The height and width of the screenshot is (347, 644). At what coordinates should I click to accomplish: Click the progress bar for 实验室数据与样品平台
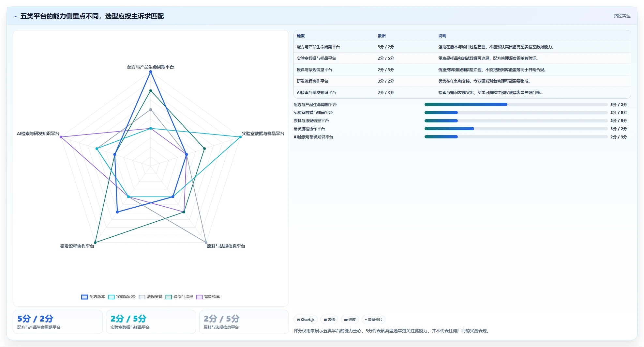tap(516, 113)
